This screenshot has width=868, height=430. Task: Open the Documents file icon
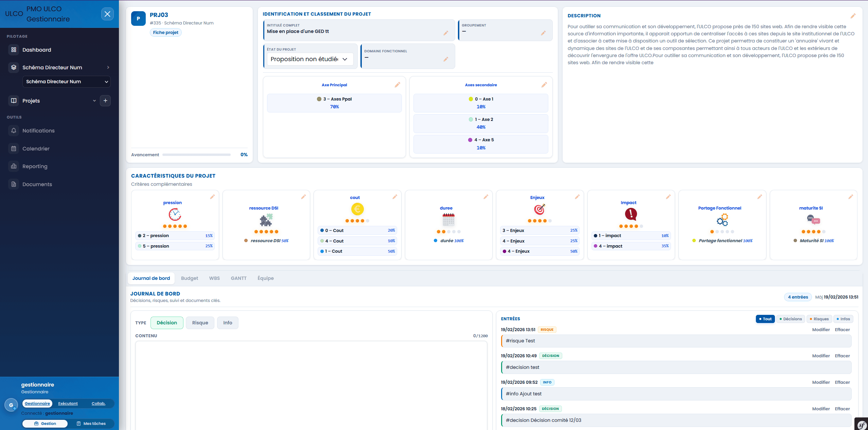(14, 184)
